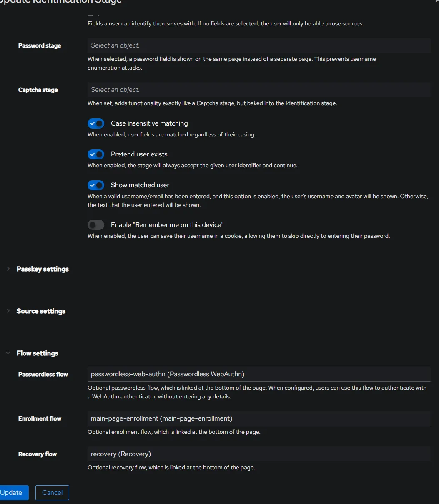Disable Case insensitive matching switch
Viewport: 439px width, 504px height.
pyautogui.click(x=96, y=123)
